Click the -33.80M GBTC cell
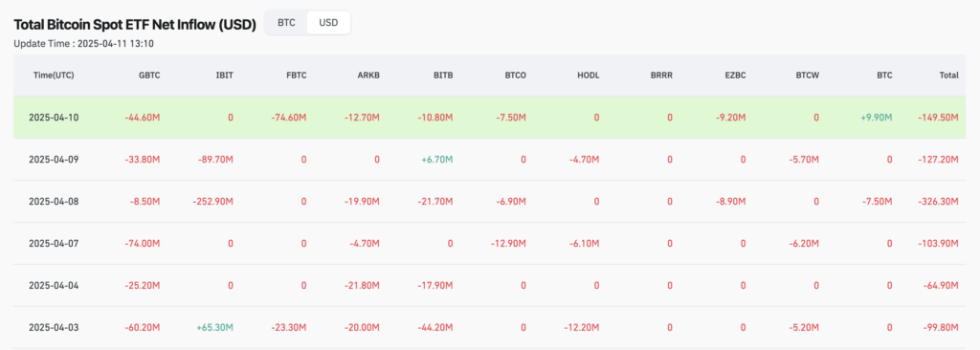Screen dimensions: 980x350 tap(143, 160)
